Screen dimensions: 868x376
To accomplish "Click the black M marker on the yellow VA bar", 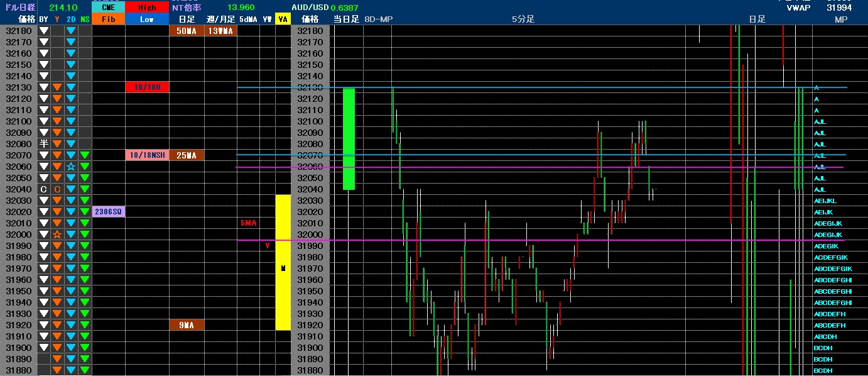I will click(283, 268).
